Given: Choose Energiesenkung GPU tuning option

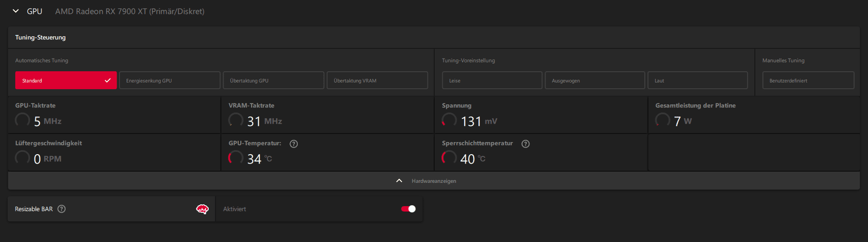Looking at the screenshot, I should click(170, 81).
